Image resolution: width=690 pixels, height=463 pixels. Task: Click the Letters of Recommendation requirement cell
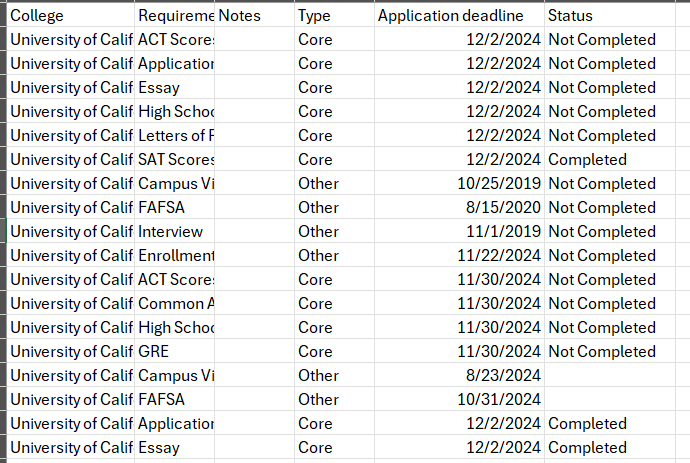[x=176, y=136]
